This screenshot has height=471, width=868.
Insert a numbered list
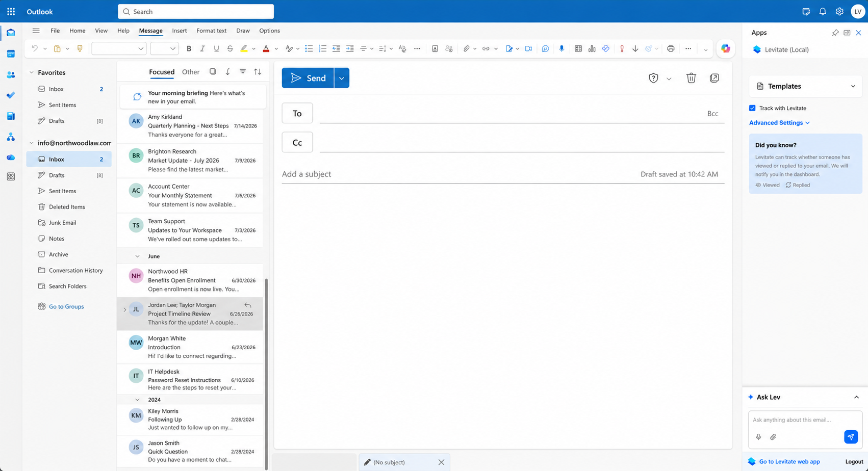coord(322,49)
